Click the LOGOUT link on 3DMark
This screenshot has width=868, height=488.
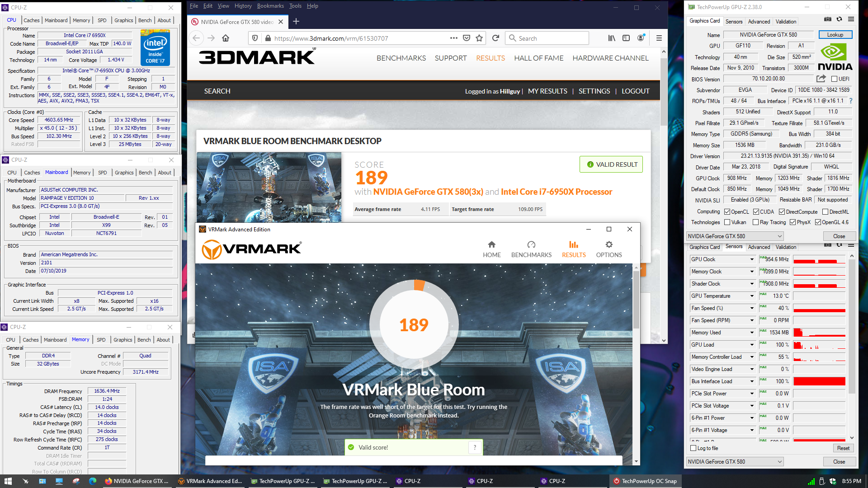(x=636, y=91)
